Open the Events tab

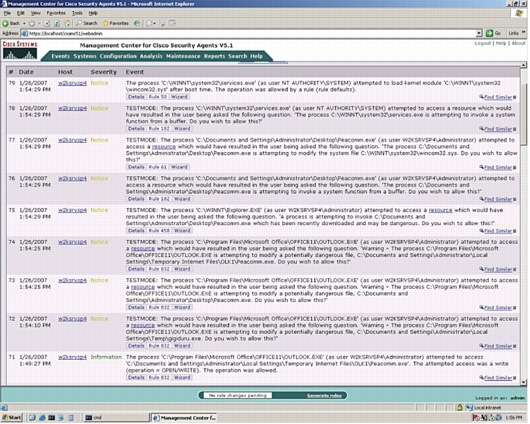click(61, 56)
